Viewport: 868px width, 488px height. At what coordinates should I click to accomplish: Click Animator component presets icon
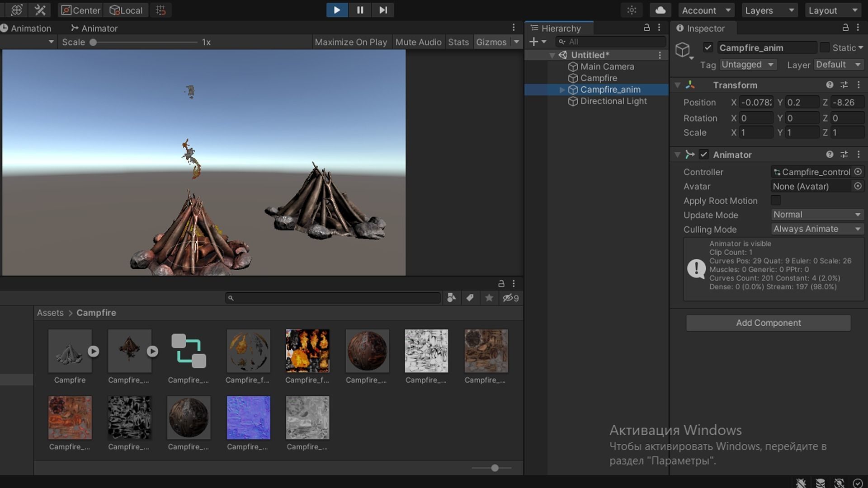point(844,155)
